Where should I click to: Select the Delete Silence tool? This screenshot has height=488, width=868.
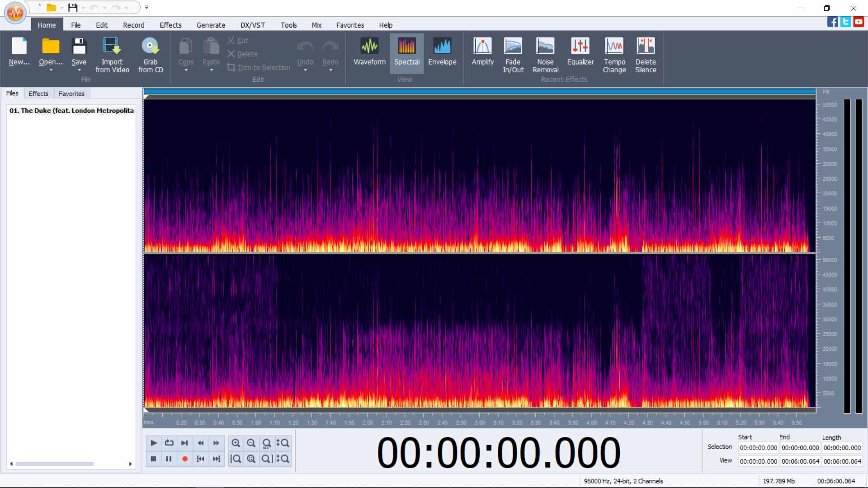tap(646, 55)
